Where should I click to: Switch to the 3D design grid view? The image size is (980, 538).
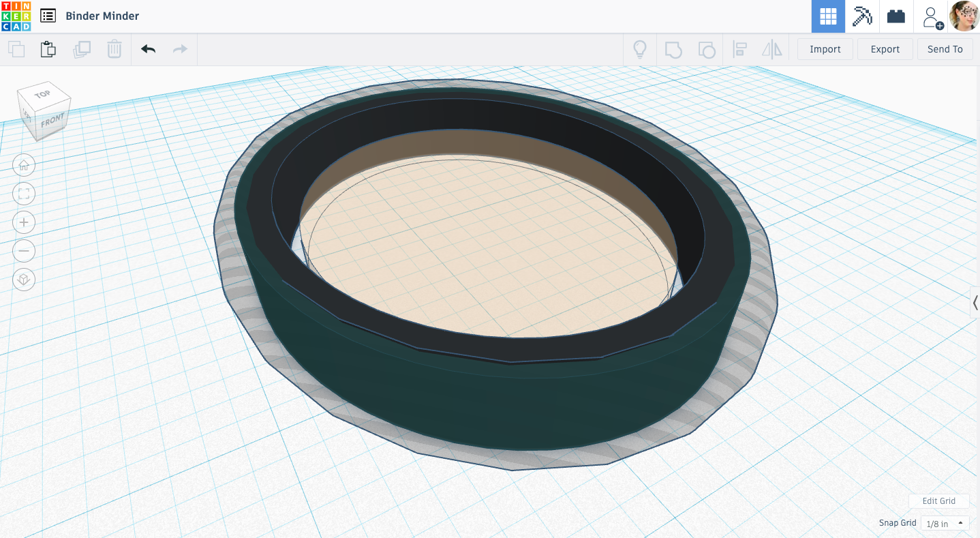[828, 16]
